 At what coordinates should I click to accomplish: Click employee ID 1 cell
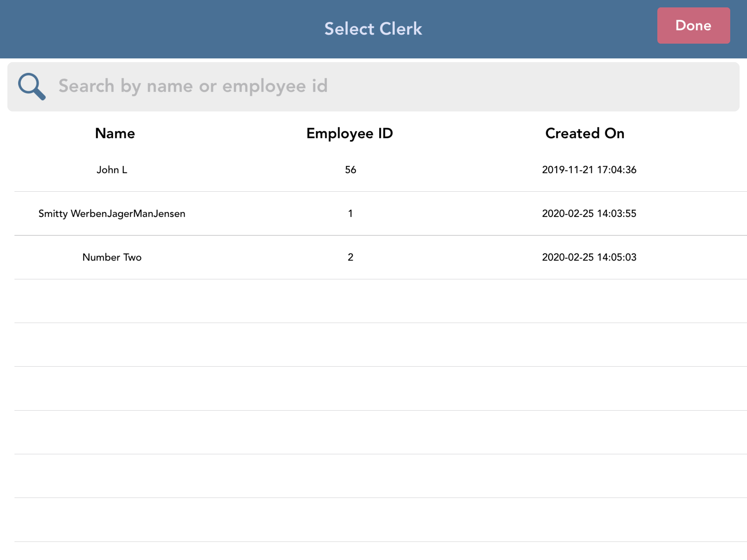[350, 213]
